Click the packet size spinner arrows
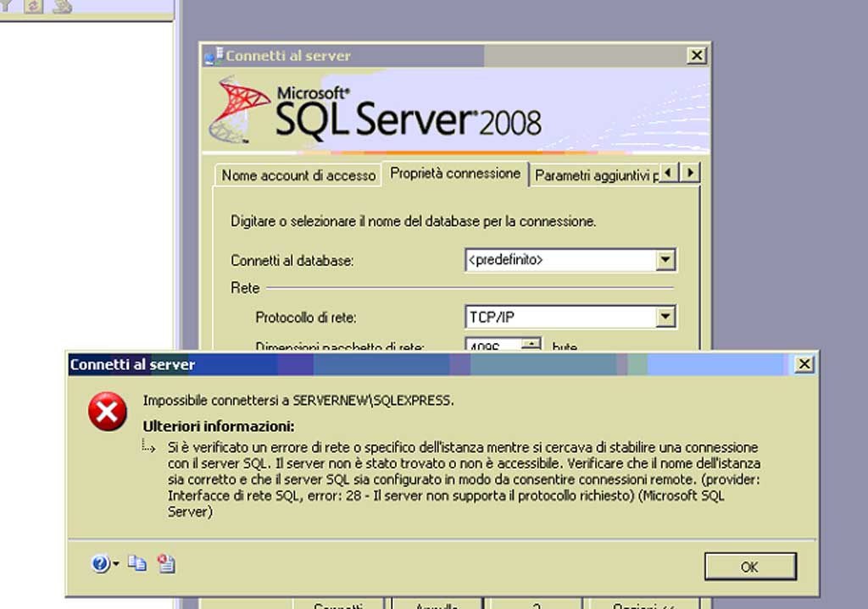Viewport: 868px width, 609px height. coord(531,344)
